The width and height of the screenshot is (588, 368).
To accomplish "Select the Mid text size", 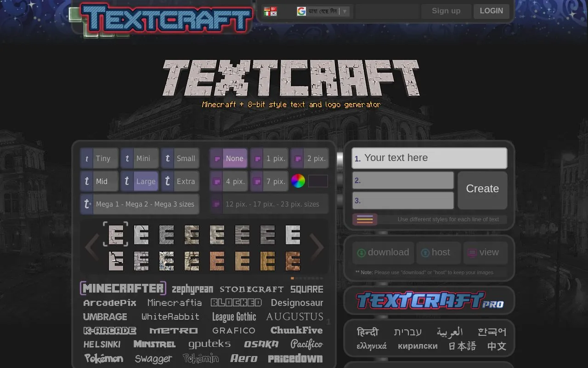I will click(99, 181).
